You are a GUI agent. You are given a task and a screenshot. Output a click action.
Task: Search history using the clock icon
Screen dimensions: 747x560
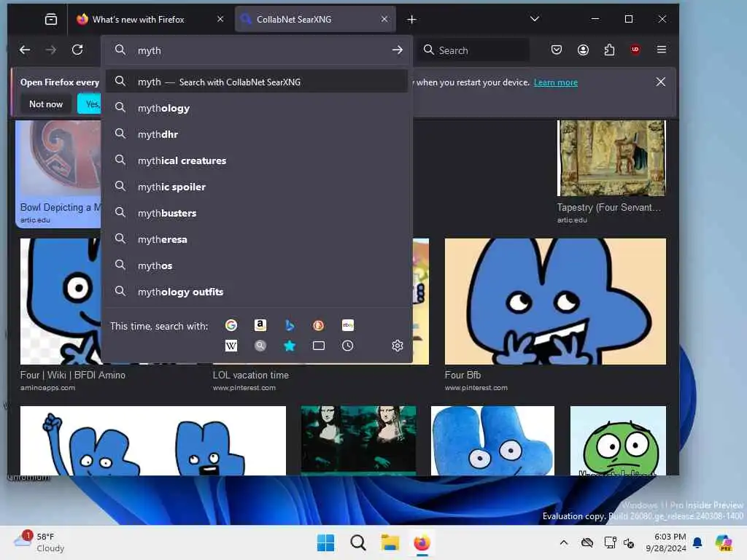point(348,346)
